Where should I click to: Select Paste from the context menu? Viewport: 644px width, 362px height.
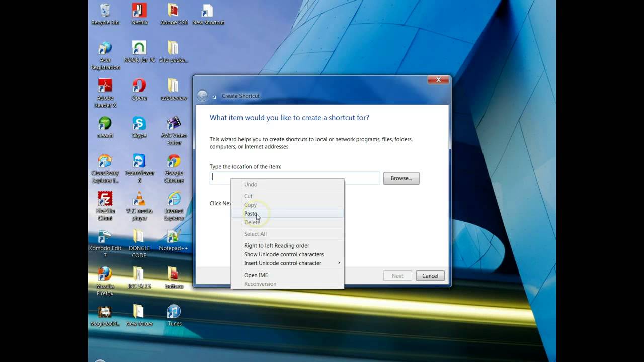250,213
